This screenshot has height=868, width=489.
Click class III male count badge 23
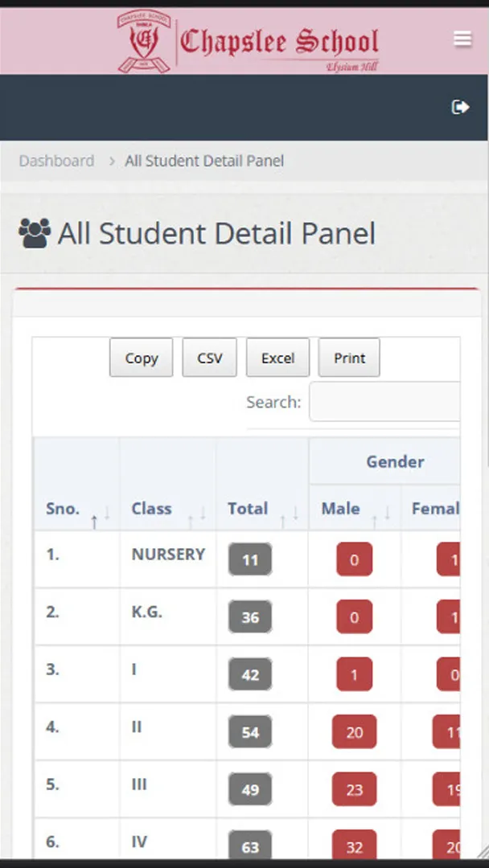[x=355, y=789]
